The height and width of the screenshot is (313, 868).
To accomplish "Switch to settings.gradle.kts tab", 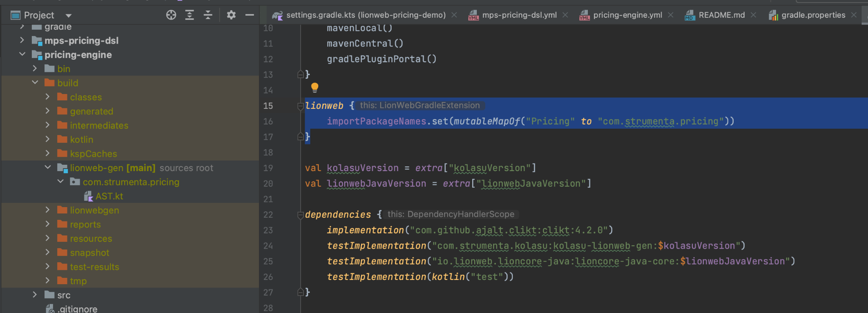I will (x=365, y=15).
